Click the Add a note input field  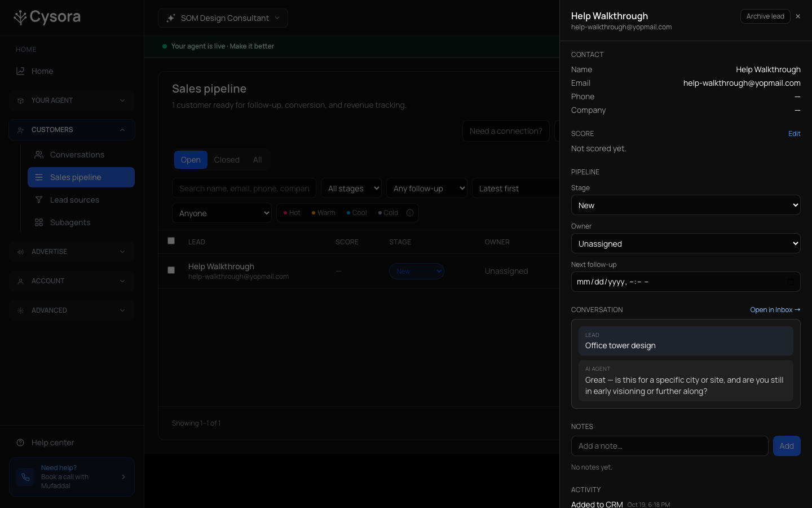[670, 446]
